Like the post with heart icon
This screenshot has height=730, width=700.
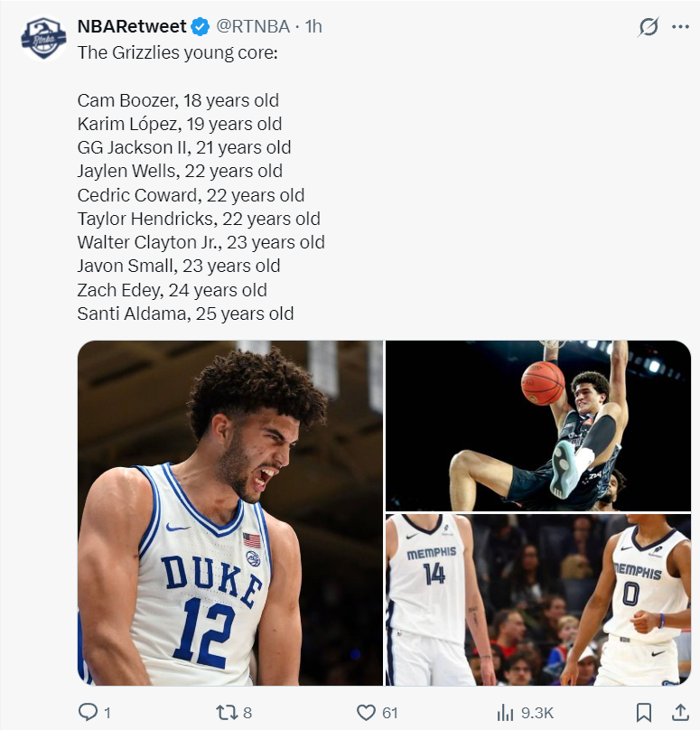pos(366,712)
